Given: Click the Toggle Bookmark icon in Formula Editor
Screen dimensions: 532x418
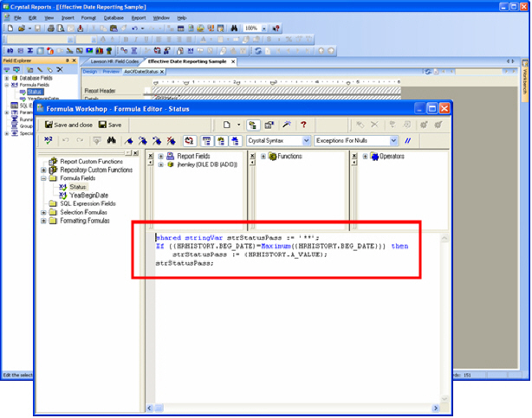Looking at the screenshot, I should (128, 141).
